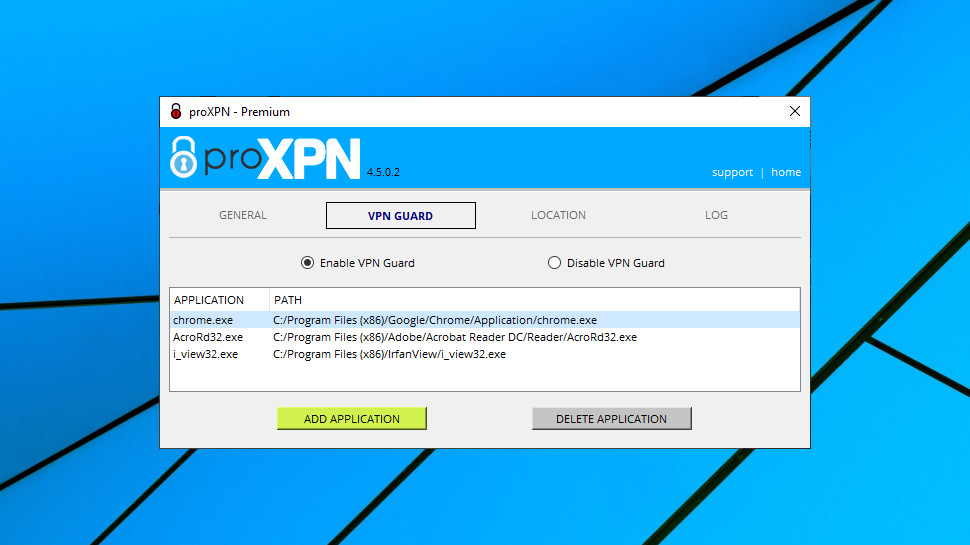Click the Chrome application path
This screenshot has height=545, width=970.
[435, 320]
